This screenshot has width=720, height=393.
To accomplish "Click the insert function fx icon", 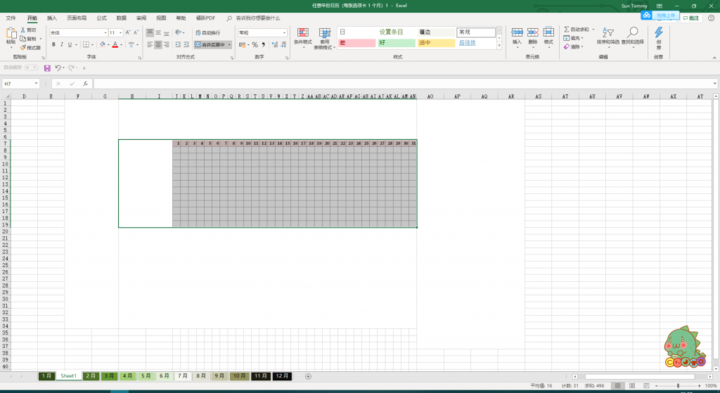I will [x=85, y=84].
